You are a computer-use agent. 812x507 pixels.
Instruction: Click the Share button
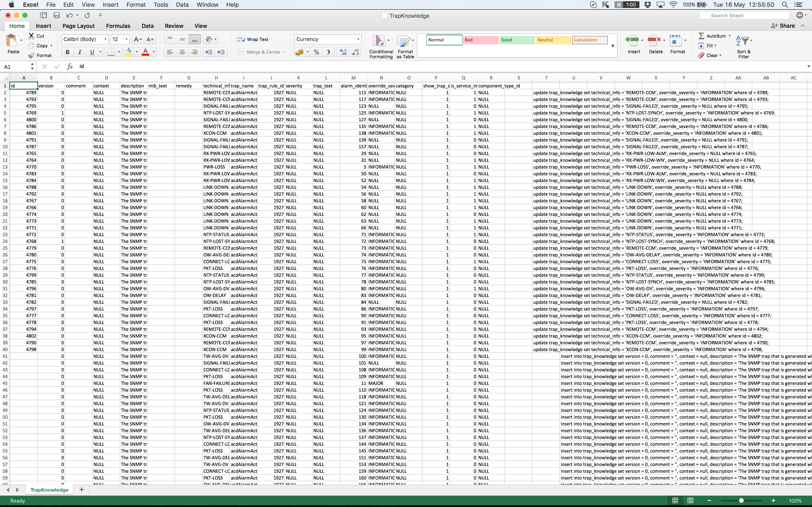click(783, 26)
